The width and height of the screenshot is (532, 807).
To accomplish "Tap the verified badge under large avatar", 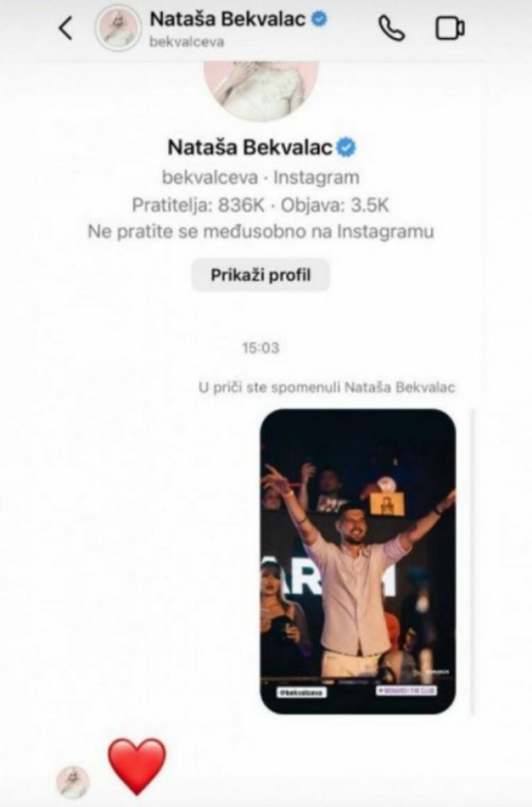I will [x=345, y=148].
